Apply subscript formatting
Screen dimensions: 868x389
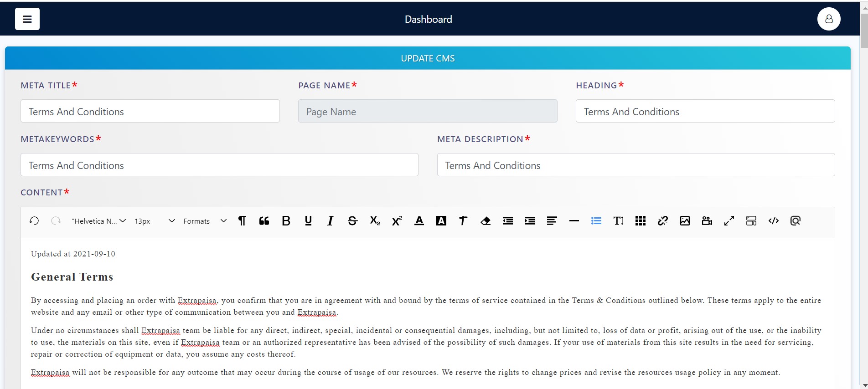(375, 221)
